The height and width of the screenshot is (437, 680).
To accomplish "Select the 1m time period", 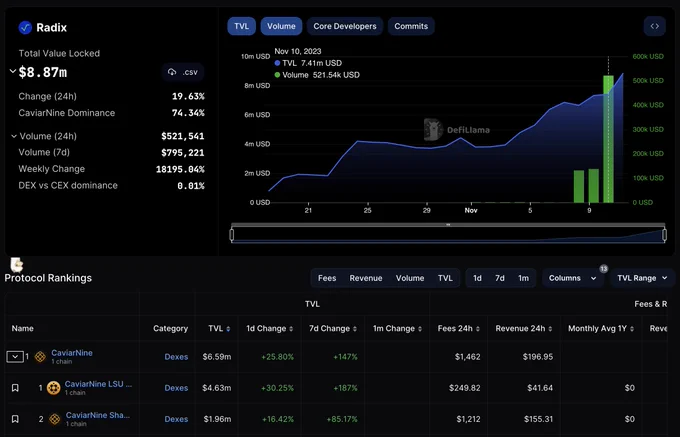I will (x=523, y=278).
